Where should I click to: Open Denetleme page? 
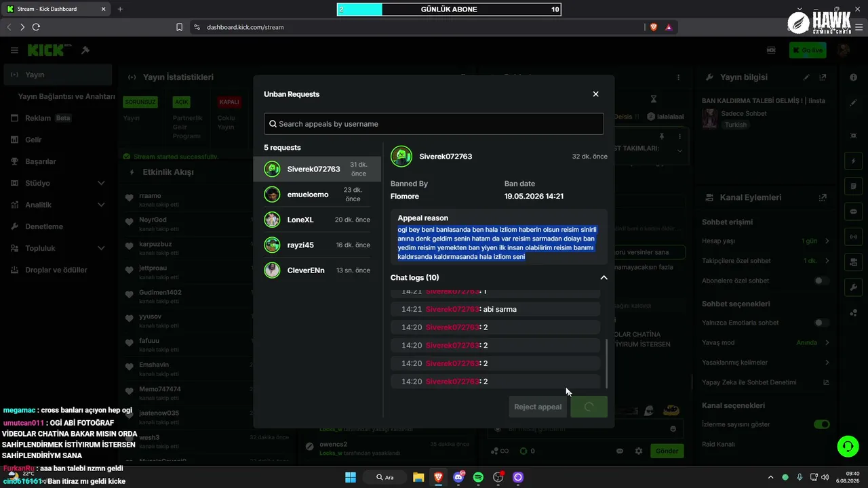click(58, 226)
